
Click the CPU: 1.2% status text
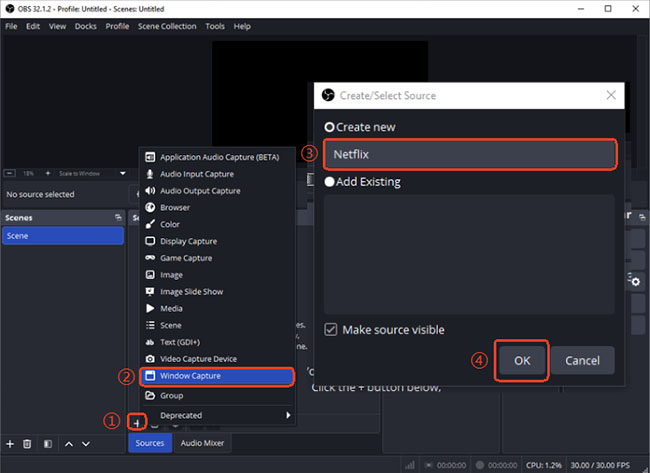[543, 465]
